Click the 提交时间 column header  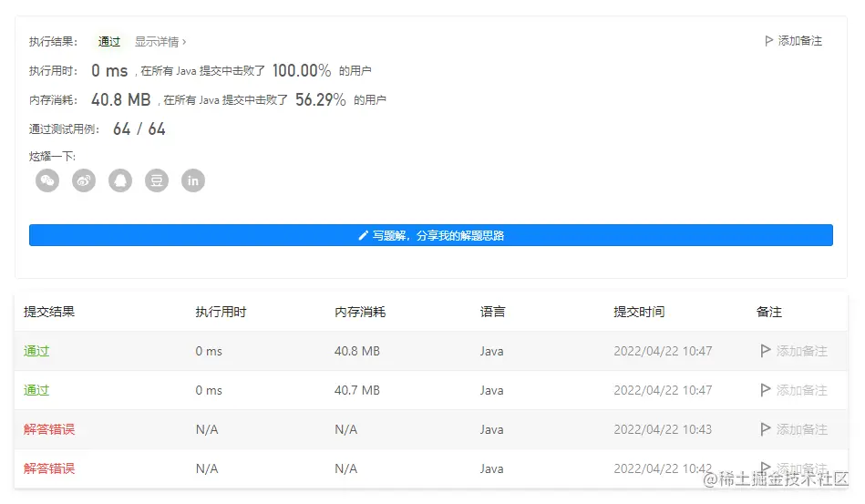639,312
